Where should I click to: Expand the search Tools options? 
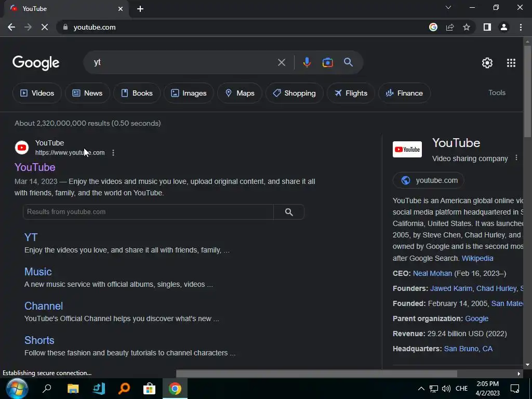tap(497, 92)
